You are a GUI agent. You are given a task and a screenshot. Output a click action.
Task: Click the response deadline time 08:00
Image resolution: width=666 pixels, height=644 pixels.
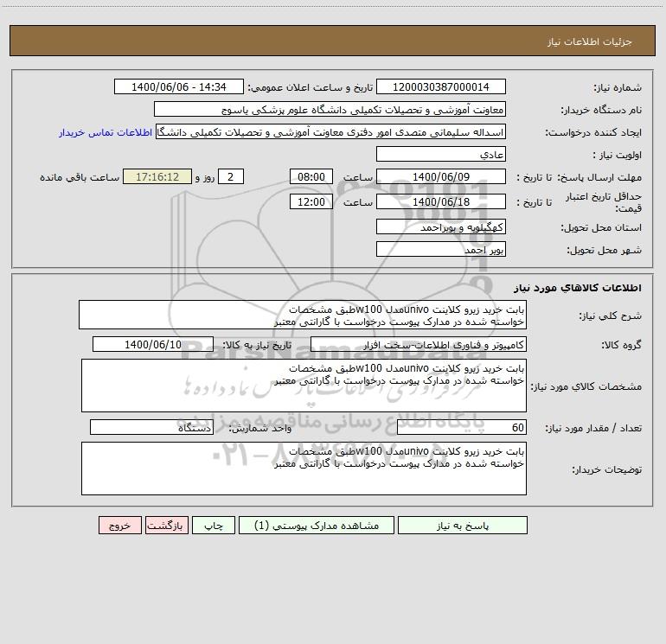click(311, 176)
